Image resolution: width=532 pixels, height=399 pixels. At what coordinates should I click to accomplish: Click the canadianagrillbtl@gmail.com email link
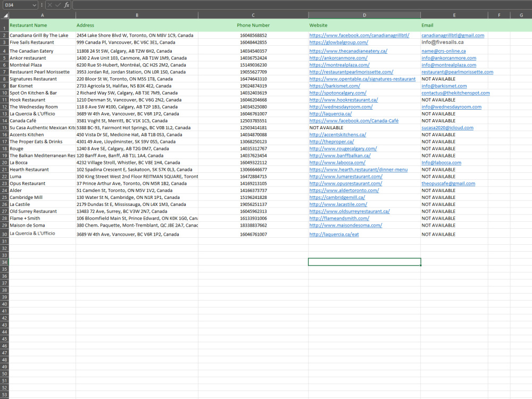click(x=453, y=35)
